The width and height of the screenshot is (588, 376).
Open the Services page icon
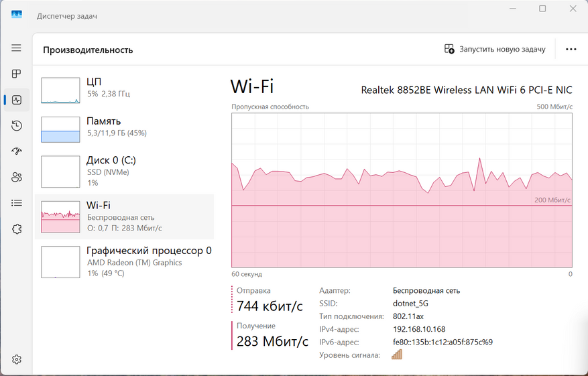(x=17, y=229)
